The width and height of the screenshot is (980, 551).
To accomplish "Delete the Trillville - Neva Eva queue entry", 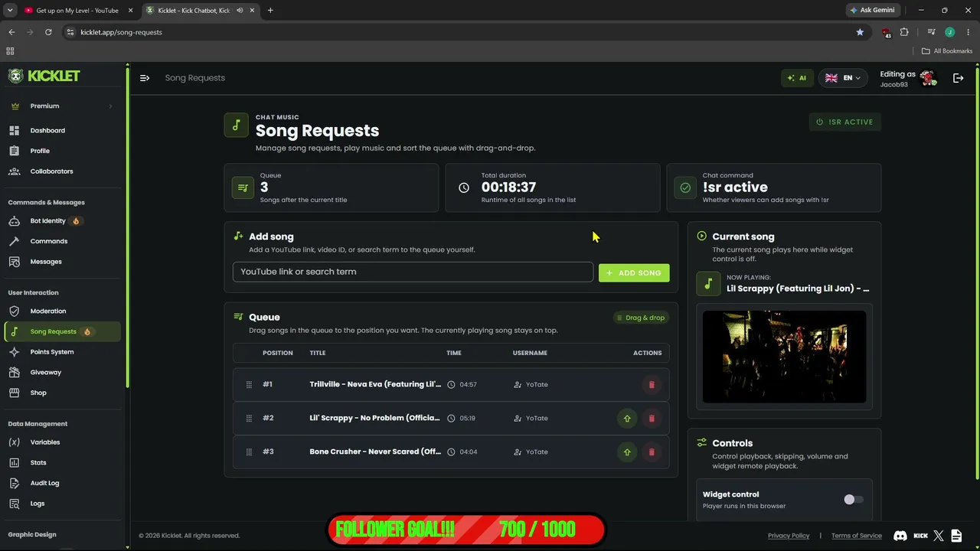I will pyautogui.click(x=652, y=384).
